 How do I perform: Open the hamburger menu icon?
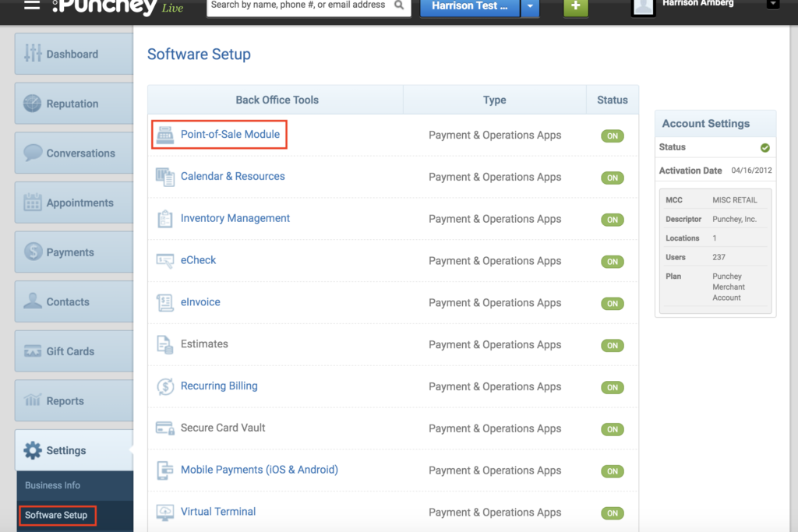coord(31,5)
